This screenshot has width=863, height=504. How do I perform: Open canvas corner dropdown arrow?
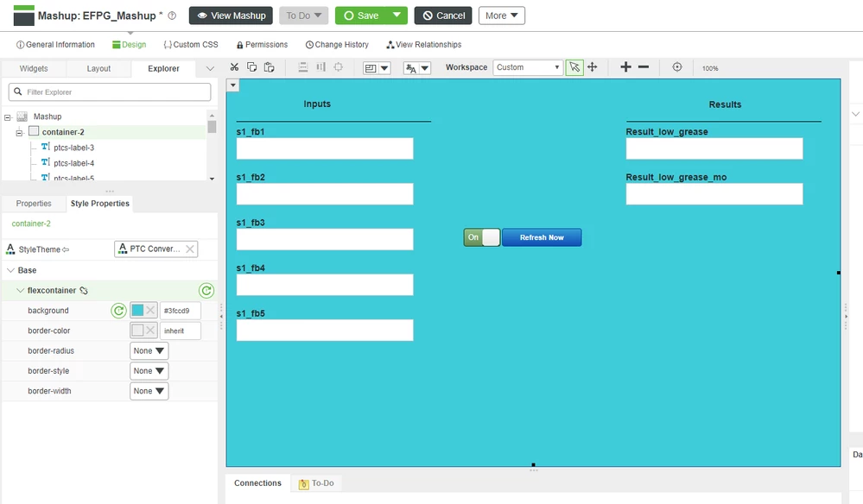(x=233, y=85)
